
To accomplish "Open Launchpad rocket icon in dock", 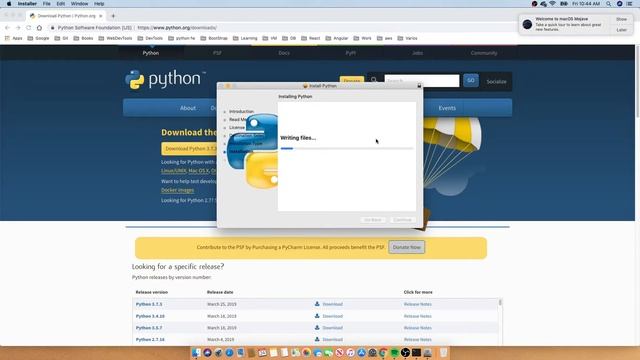I will 218,352.
